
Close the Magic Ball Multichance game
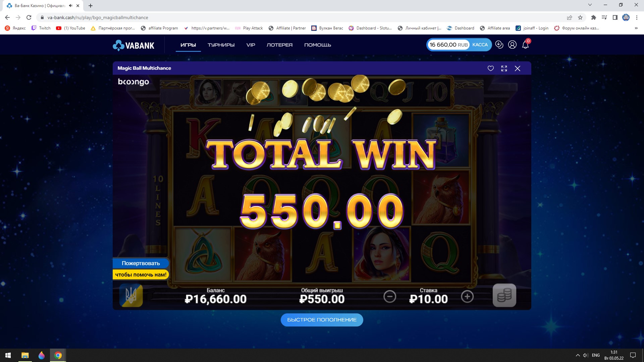click(518, 68)
